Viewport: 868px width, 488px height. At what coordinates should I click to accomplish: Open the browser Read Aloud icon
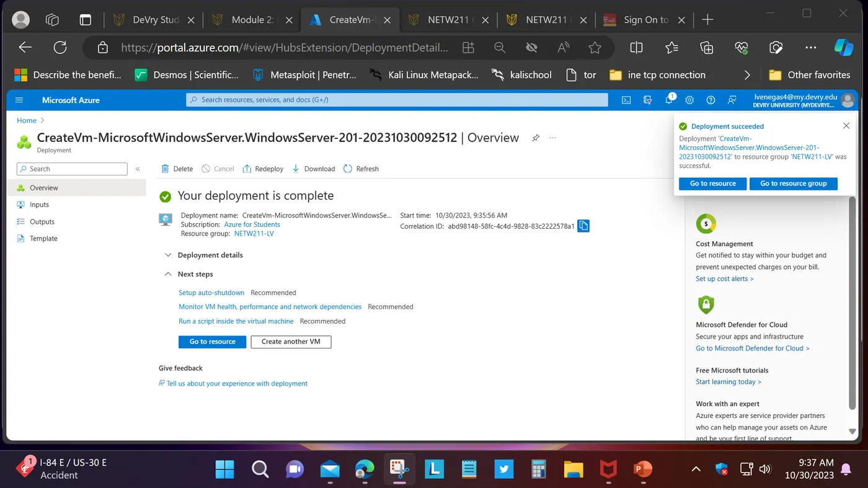click(563, 47)
